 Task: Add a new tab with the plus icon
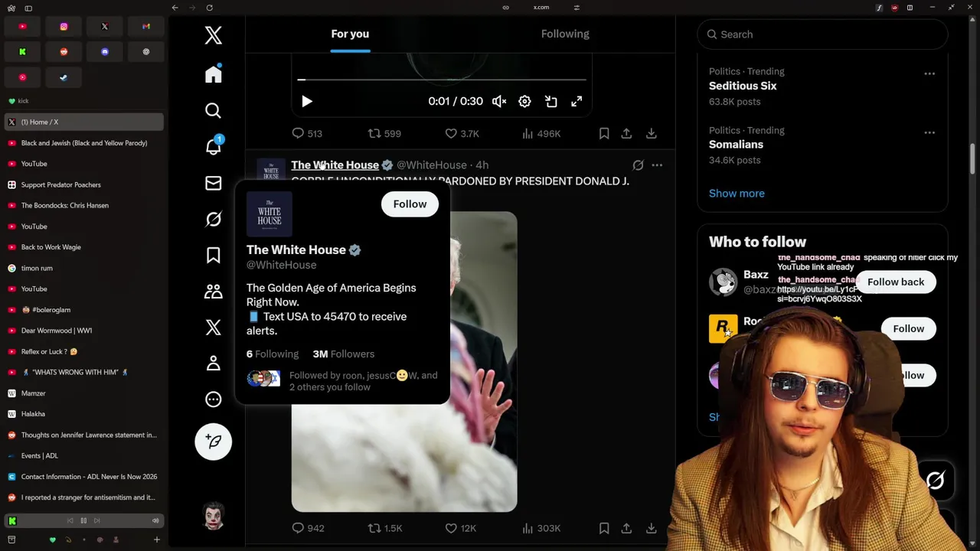point(156,540)
